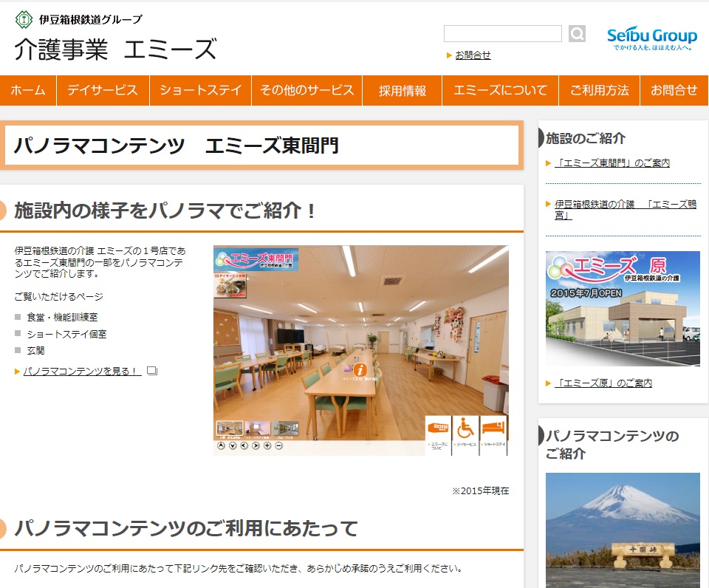Click the Izuhakone Railway Group logo
The width and height of the screenshot is (709, 588).
79,19
